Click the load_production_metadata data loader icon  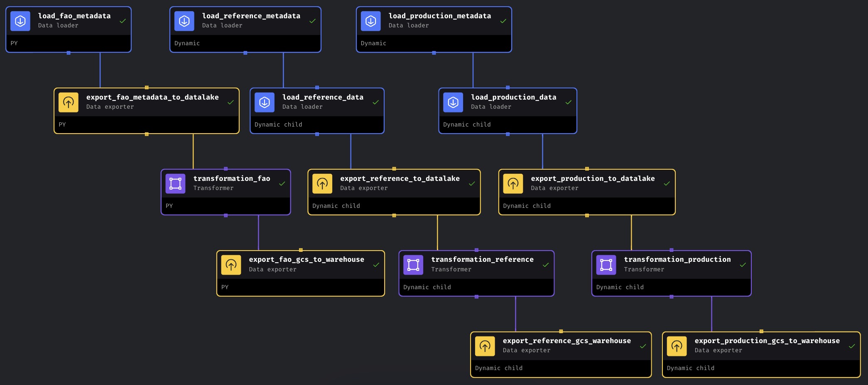click(371, 21)
